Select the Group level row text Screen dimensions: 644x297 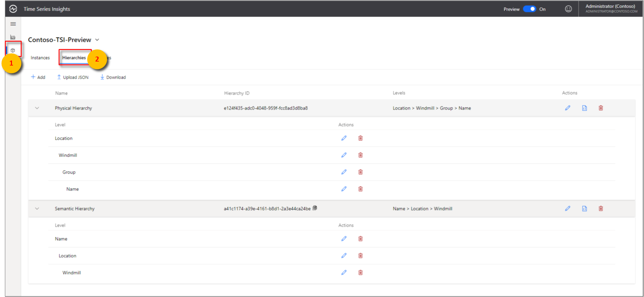point(69,172)
